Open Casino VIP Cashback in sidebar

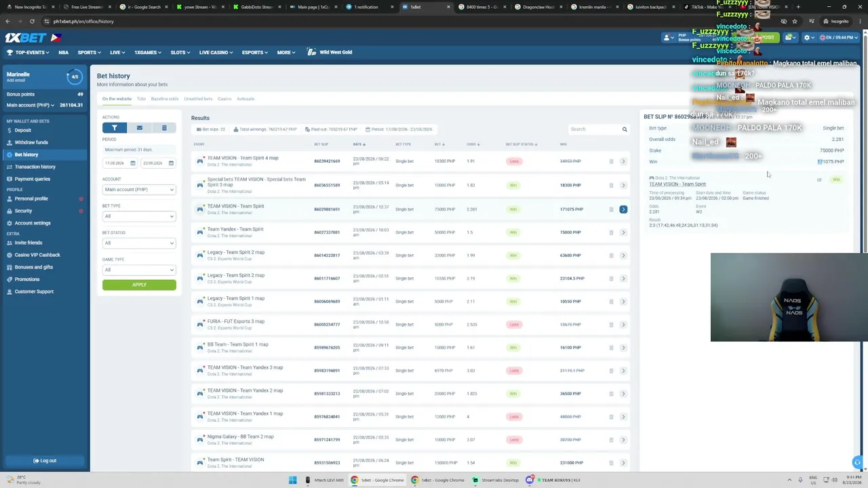(37, 255)
